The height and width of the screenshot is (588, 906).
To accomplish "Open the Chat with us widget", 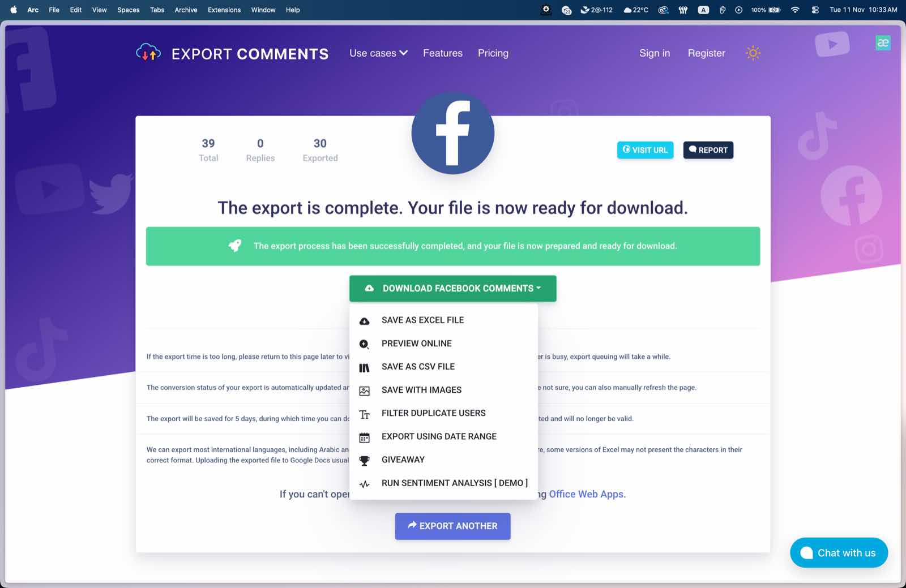I will 839,553.
